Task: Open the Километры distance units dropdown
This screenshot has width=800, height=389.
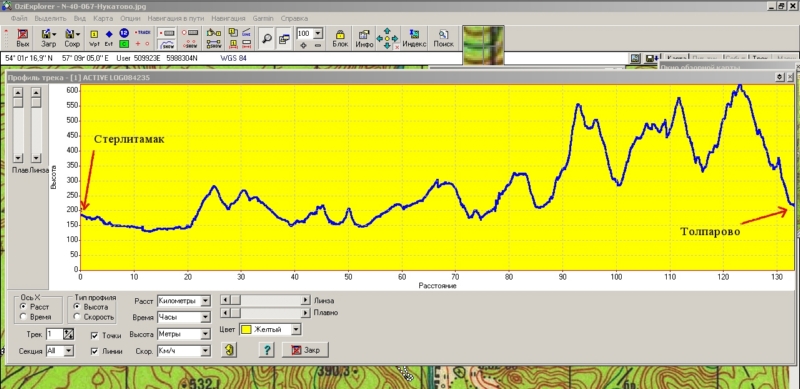Action: [205, 301]
